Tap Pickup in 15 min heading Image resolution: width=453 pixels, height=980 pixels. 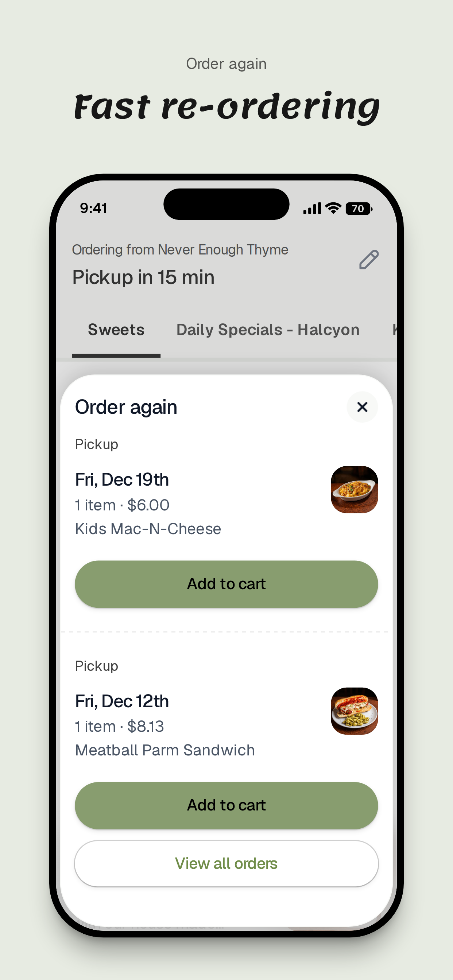tap(143, 277)
